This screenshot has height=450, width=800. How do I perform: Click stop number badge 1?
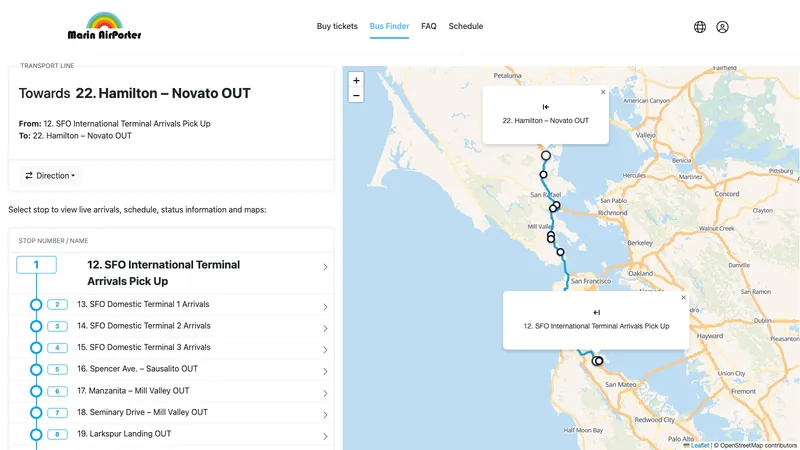pos(36,265)
